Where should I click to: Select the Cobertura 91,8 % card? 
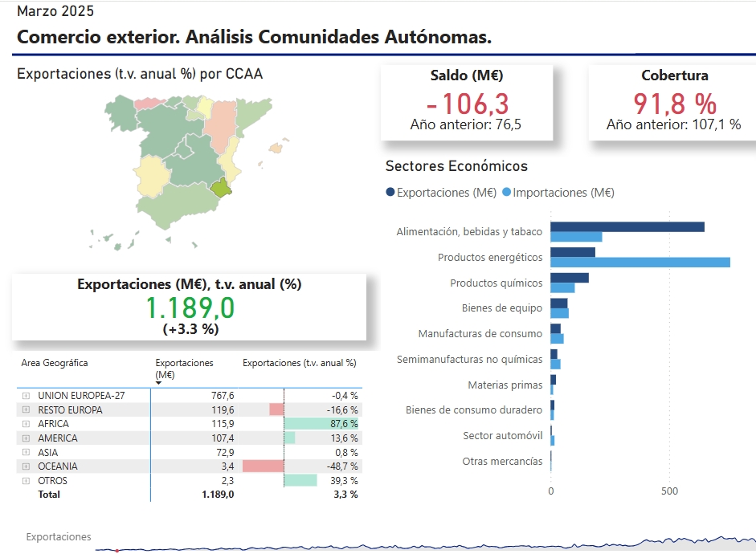[x=673, y=103]
